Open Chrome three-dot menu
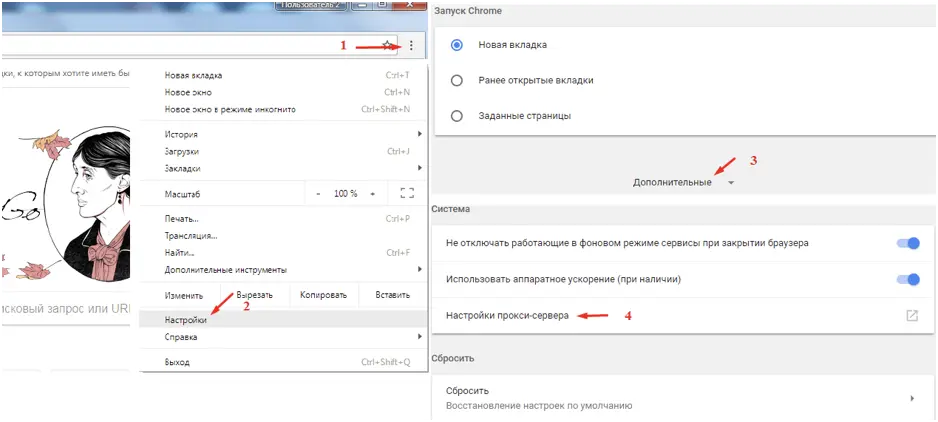Screen dimensions: 938x422 click(411, 45)
